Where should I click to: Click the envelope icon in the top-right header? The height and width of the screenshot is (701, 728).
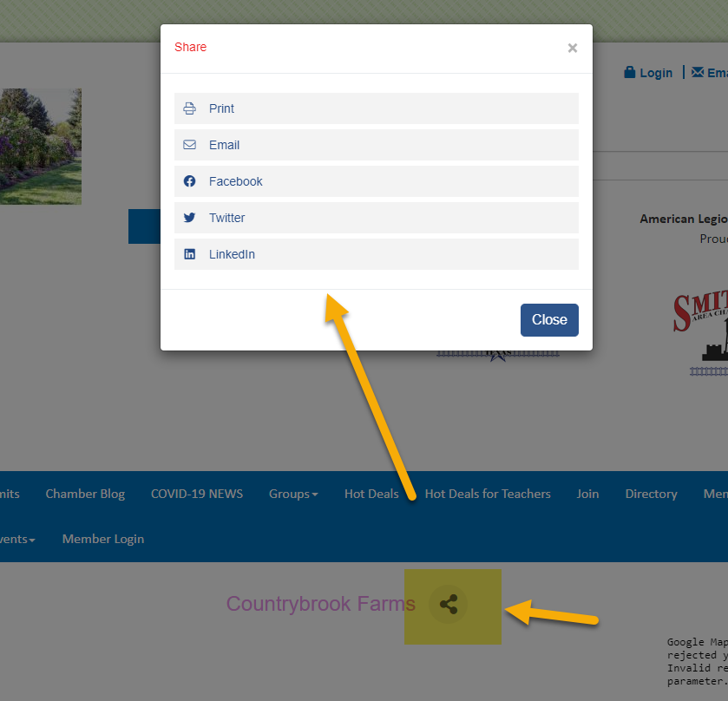click(x=698, y=72)
